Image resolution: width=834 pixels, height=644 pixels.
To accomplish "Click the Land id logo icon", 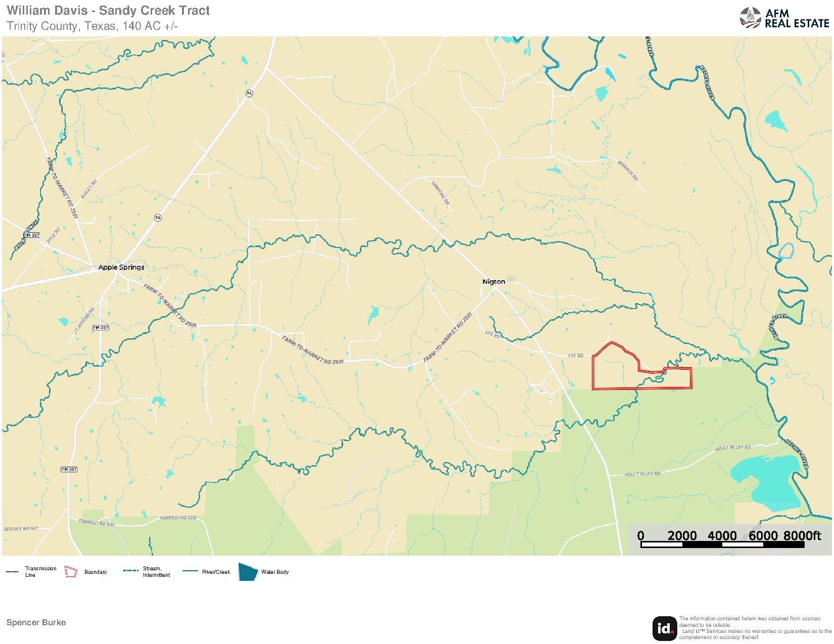I will coord(665,628).
